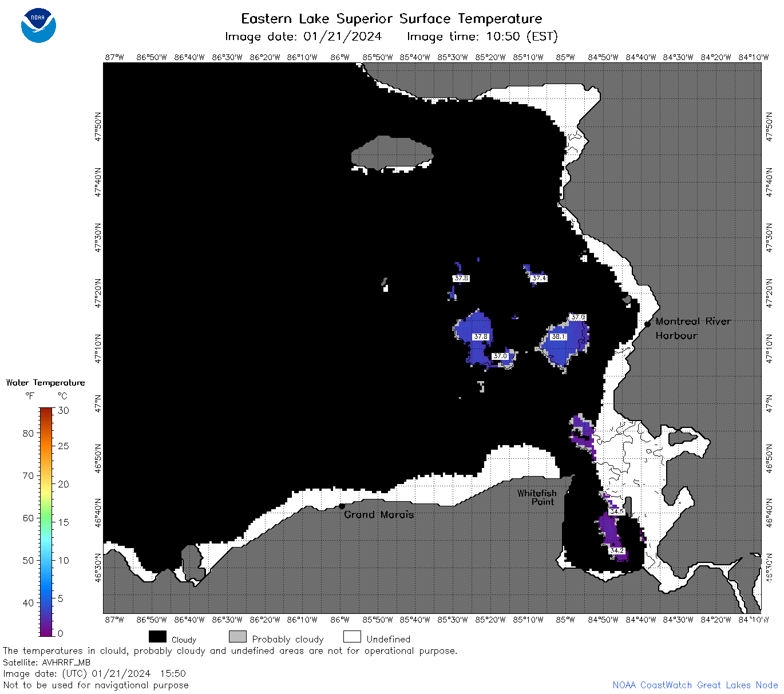Image resolution: width=784 pixels, height=694 pixels.
Task: Click the 87°W label on the top axis
Action: coord(114,57)
